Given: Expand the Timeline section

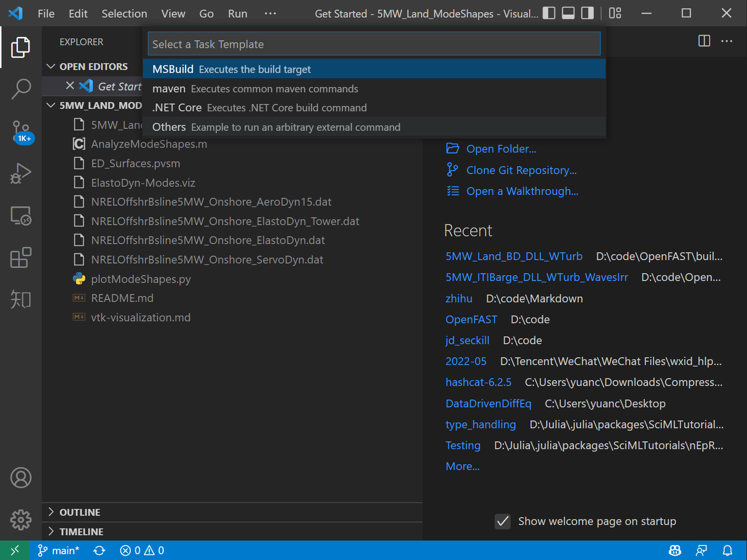Looking at the screenshot, I should click(51, 531).
